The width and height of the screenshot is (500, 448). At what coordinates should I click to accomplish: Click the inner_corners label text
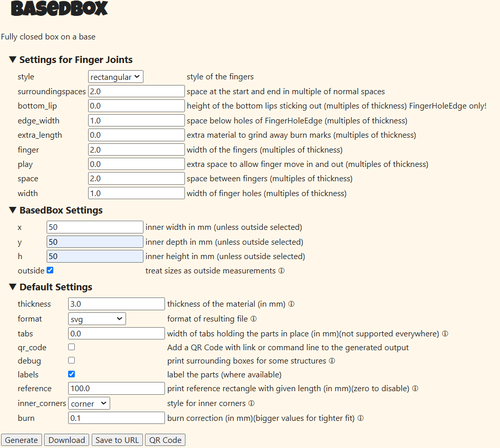click(x=42, y=403)
